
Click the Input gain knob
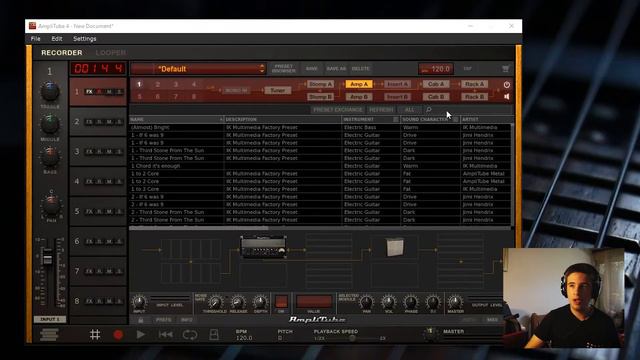click(x=139, y=302)
